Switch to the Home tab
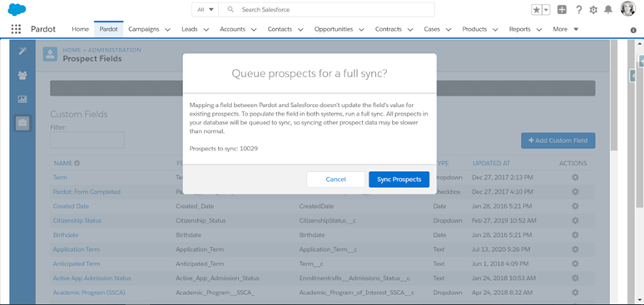 pyautogui.click(x=80, y=29)
